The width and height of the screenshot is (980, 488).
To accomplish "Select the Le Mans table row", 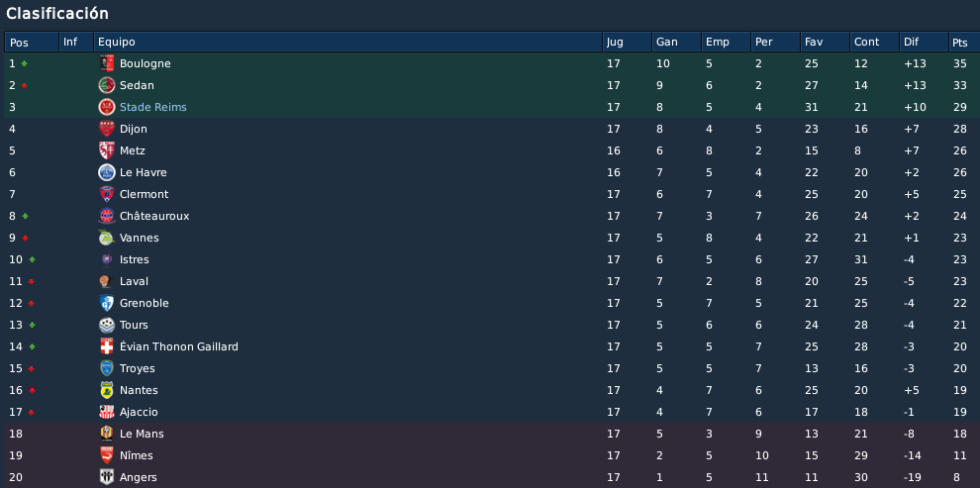I will pos(490,434).
